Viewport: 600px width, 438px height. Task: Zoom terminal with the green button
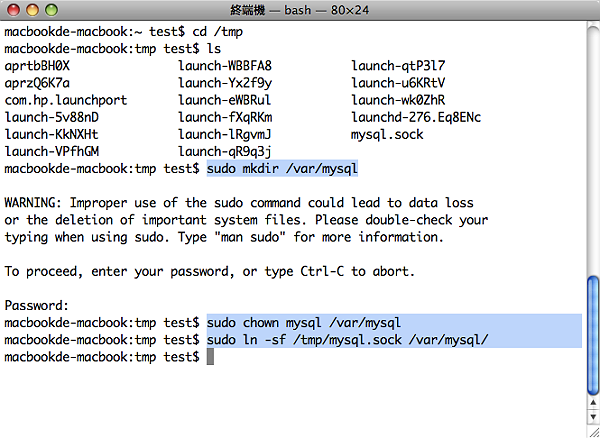(51, 10)
